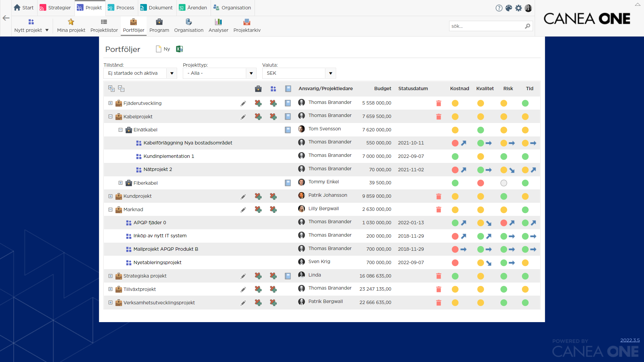Open the help question mark icon
The width and height of the screenshot is (644, 362).
click(499, 8)
